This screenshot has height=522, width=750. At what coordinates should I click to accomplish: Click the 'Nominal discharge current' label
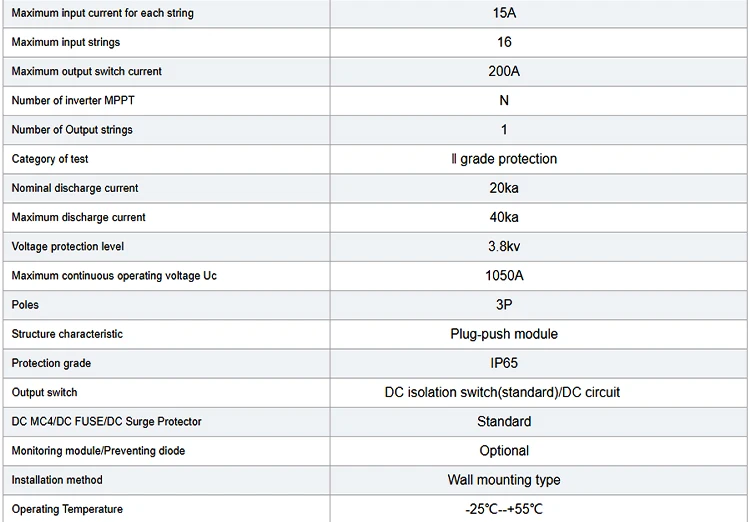pyautogui.click(x=75, y=188)
